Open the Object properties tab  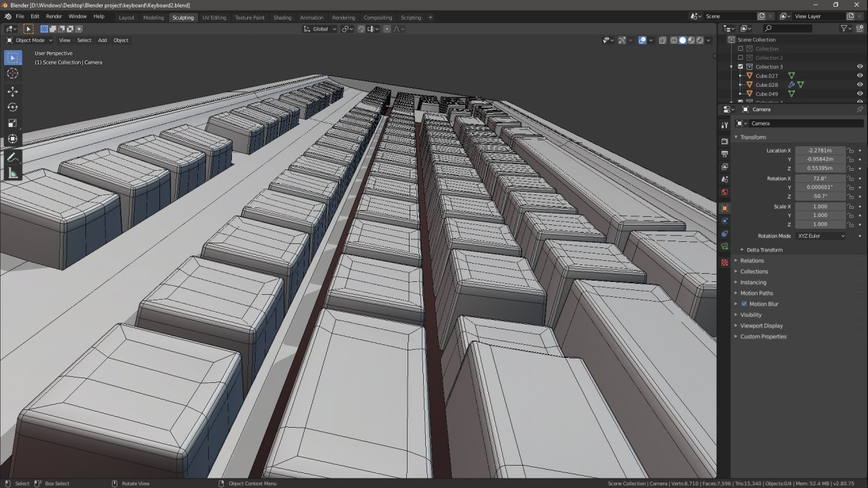click(x=724, y=208)
